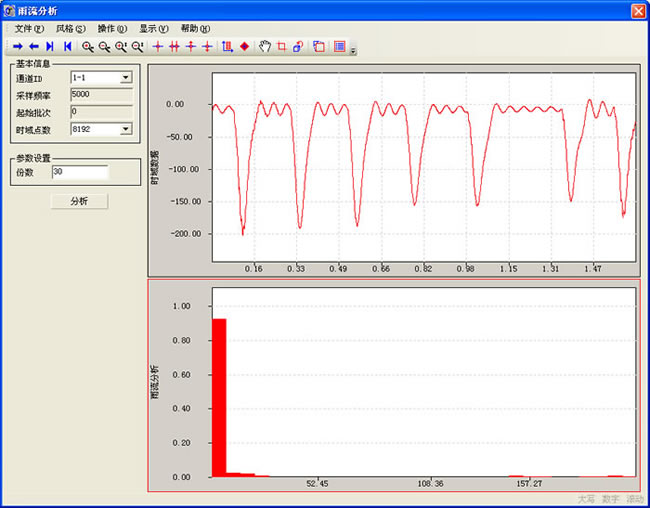Click the copy pages icon in toolbar
This screenshot has height=508, width=650.
[319, 46]
